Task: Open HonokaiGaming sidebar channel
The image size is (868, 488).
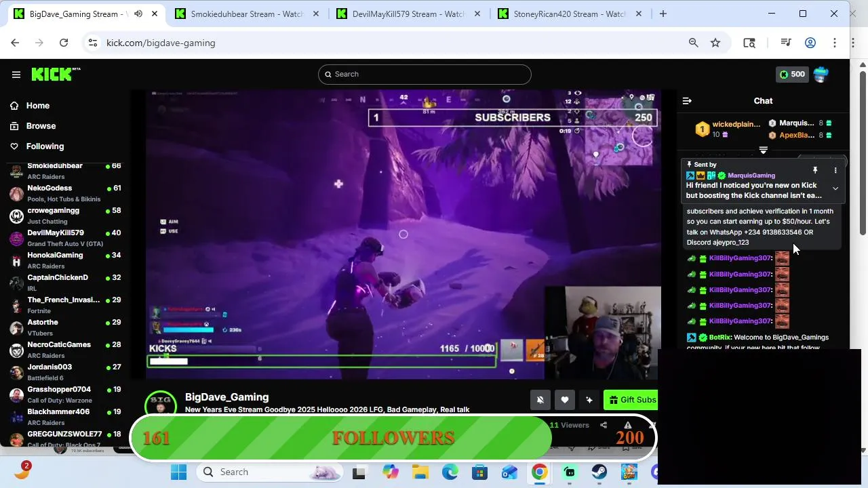Action: tap(65, 260)
